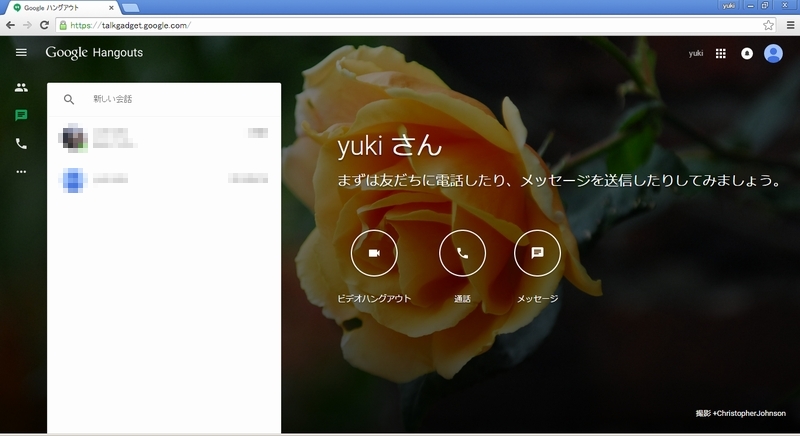Click the ビデオハングアウト label
Image resolution: width=800 pixels, height=436 pixels.
tap(374, 299)
